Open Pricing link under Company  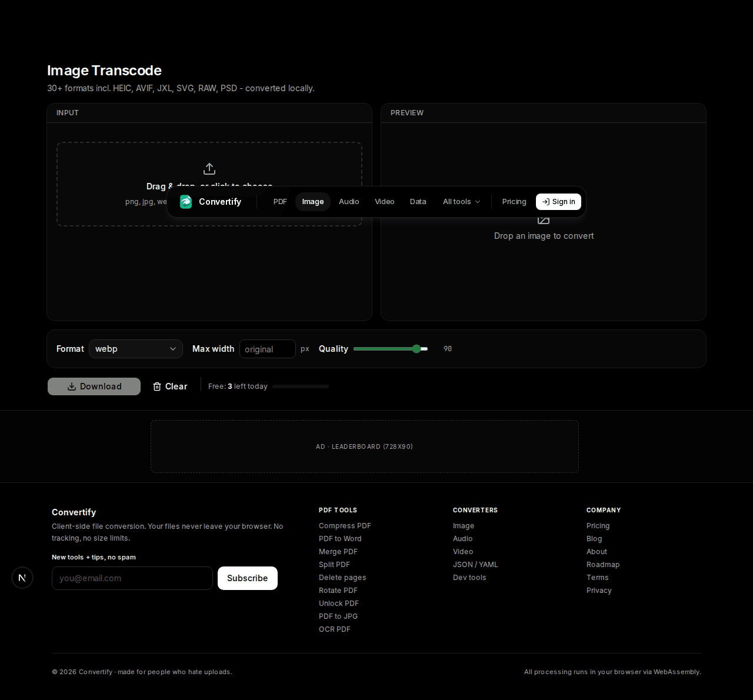tap(598, 526)
